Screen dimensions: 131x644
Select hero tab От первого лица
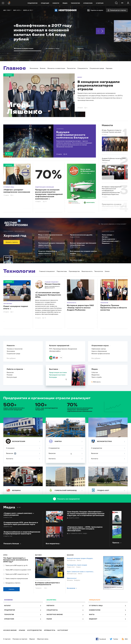53,48
